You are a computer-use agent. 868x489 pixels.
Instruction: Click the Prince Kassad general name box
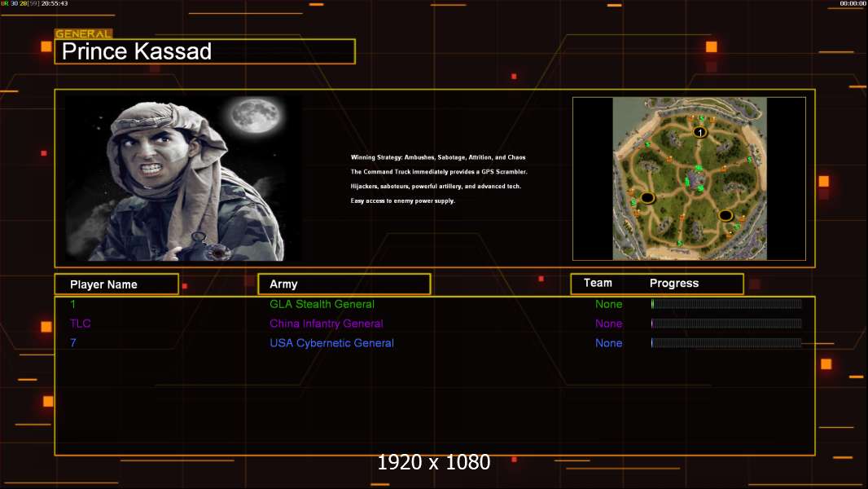point(205,51)
